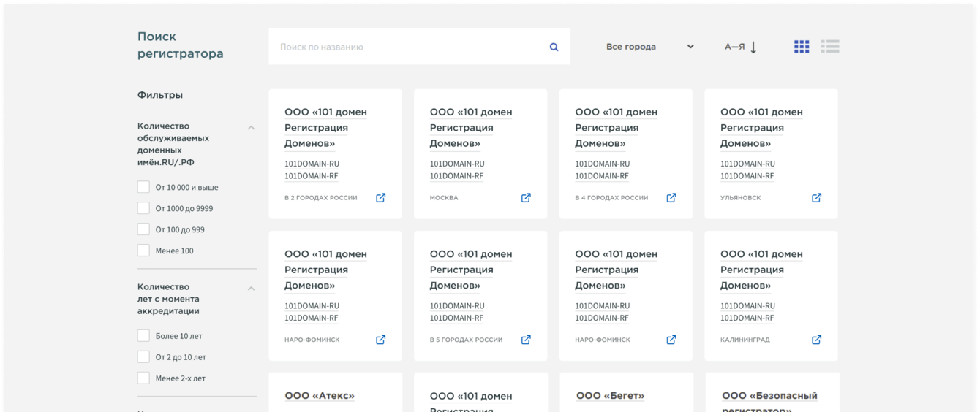The width and height of the screenshot is (980, 412).
Task: Click 101DOMAIN-RU on the 'Москва' card
Action: pos(457,164)
